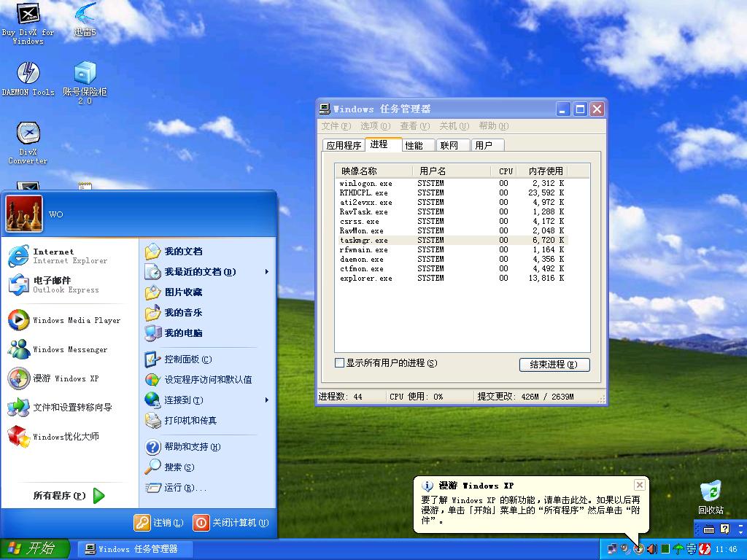747x560 pixels.
Task: Expand 连接到 submenu
Action: (207, 400)
